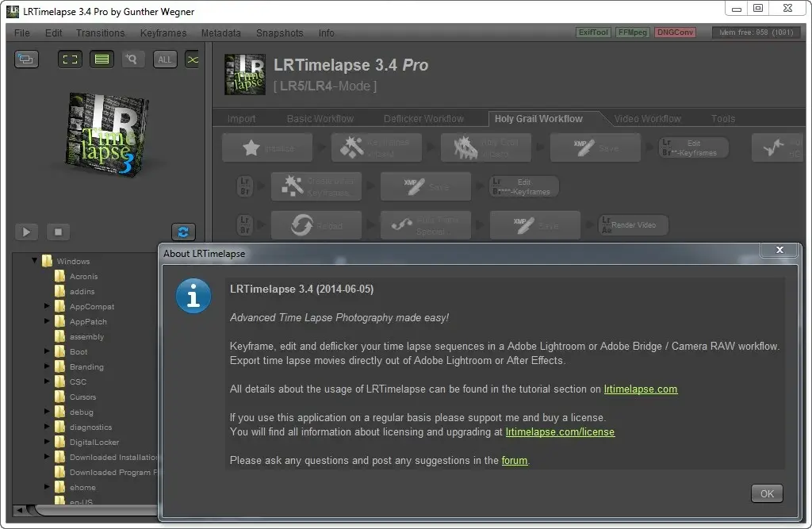This screenshot has height=529, width=812.
Task: Click the Lr/Br badge before Reload
Action: coord(245,225)
